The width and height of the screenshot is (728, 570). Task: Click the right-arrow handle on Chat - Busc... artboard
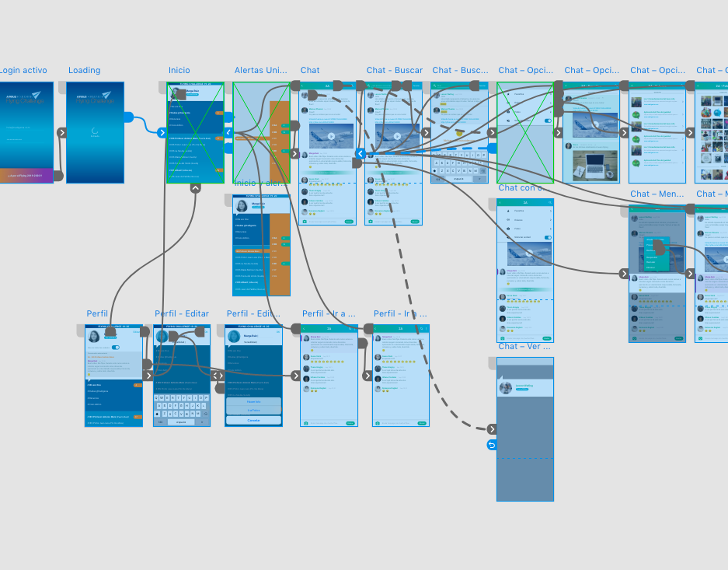[492, 132]
